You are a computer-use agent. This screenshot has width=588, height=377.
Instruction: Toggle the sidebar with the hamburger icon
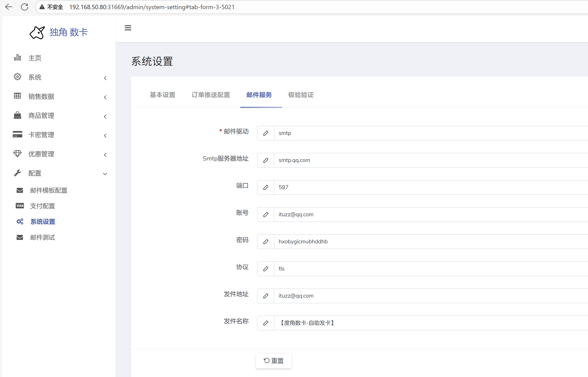click(x=128, y=28)
